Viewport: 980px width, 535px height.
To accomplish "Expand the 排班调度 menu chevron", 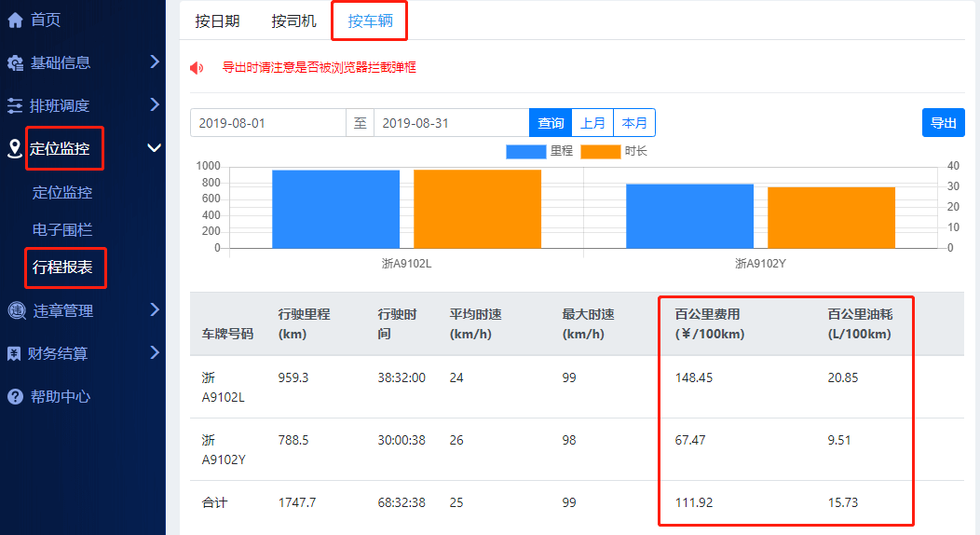I will 155,105.
